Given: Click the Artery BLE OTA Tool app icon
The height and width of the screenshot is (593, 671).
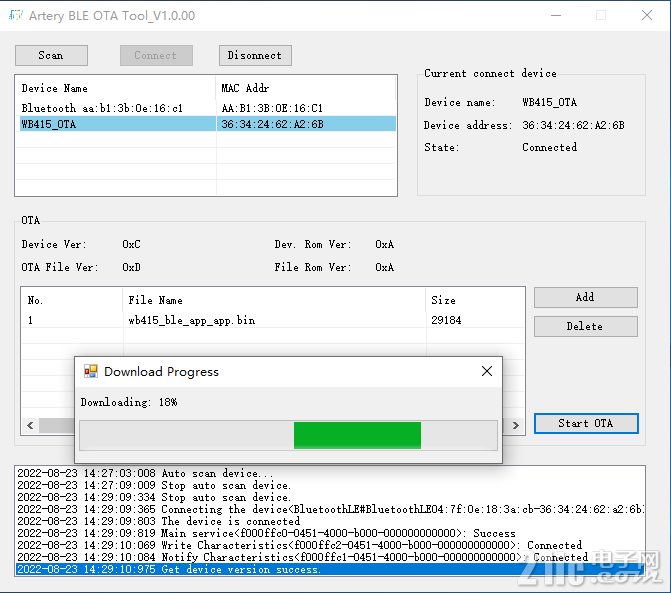Looking at the screenshot, I should pos(16,15).
